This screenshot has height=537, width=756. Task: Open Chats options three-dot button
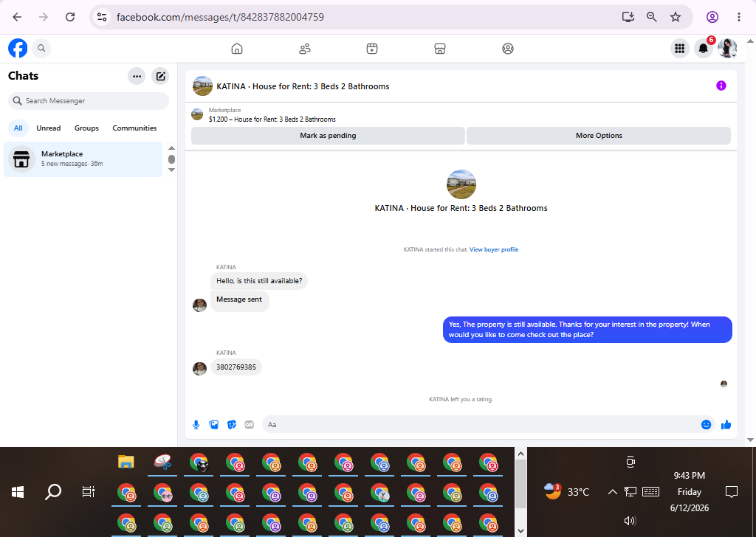pos(137,76)
